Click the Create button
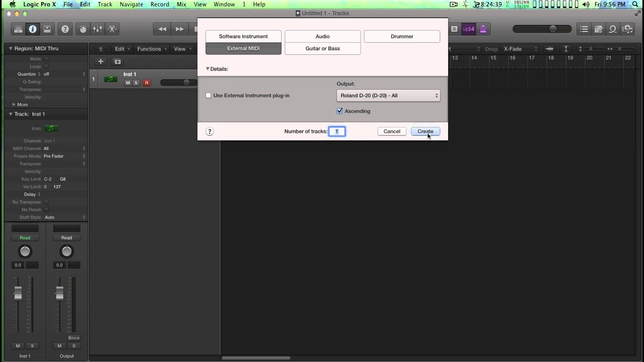This screenshot has height=362, width=644. click(x=425, y=131)
